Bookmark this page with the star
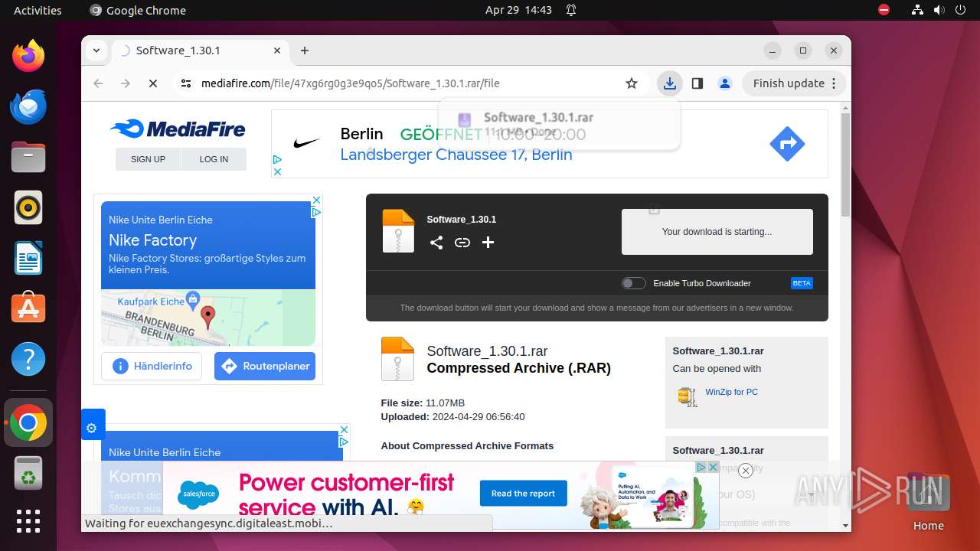This screenshot has height=551, width=980. point(632,83)
